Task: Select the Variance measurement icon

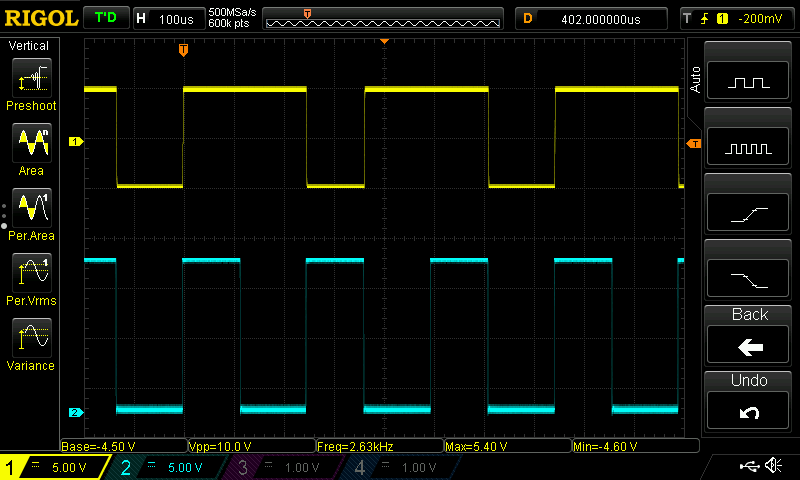Action: pyautogui.click(x=32, y=338)
